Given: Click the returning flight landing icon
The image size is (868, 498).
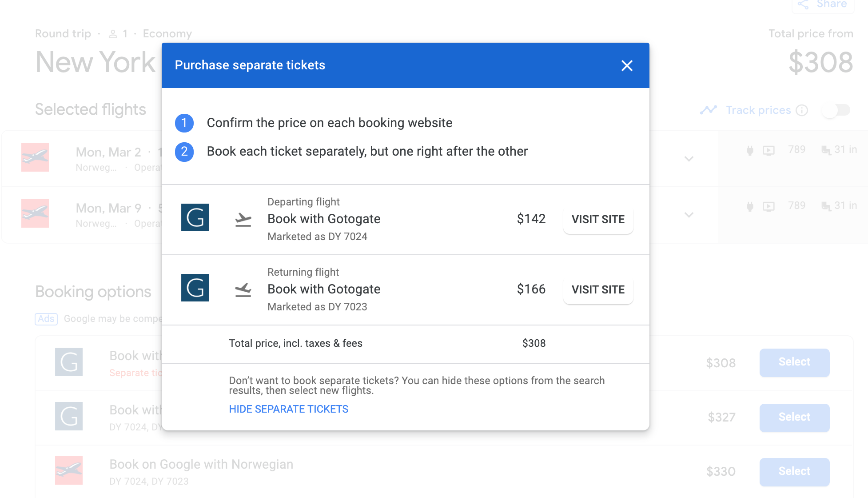Looking at the screenshot, I should (243, 289).
